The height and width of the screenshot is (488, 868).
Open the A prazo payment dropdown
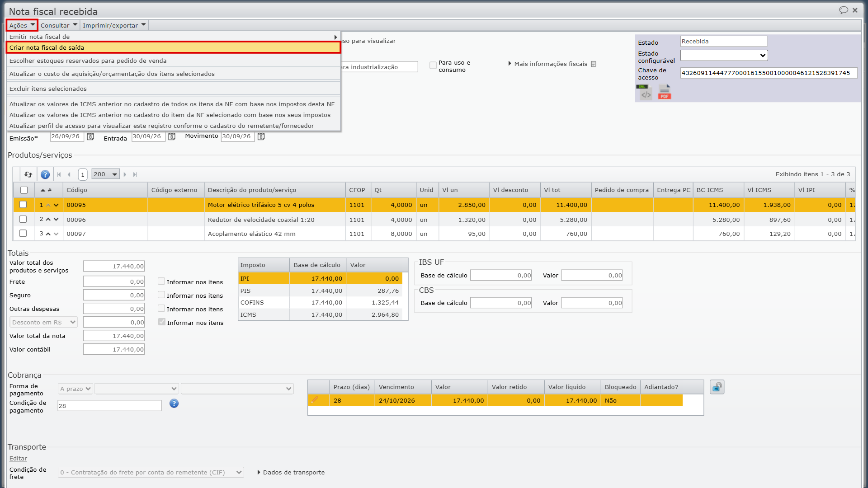[75, 389]
